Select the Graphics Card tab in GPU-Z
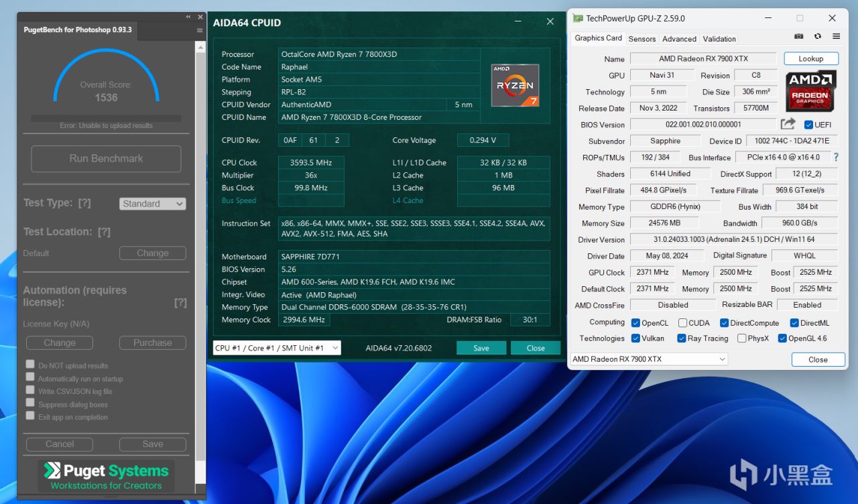This screenshot has height=504, width=858. point(599,38)
